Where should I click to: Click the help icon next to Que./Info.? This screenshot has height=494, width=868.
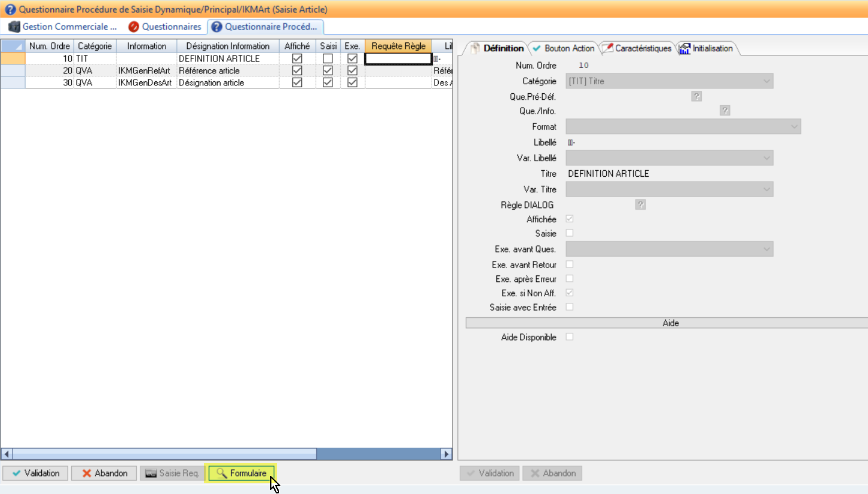pyautogui.click(x=725, y=111)
